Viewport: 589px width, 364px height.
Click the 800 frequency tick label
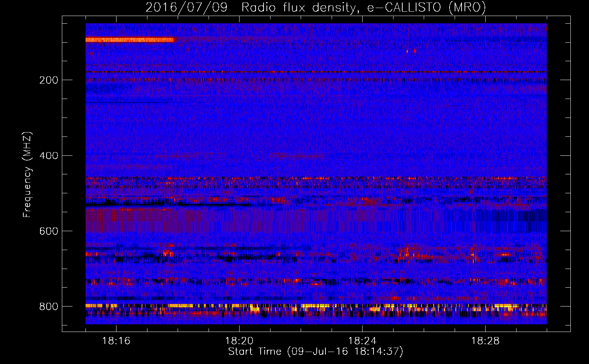click(x=48, y=306)
